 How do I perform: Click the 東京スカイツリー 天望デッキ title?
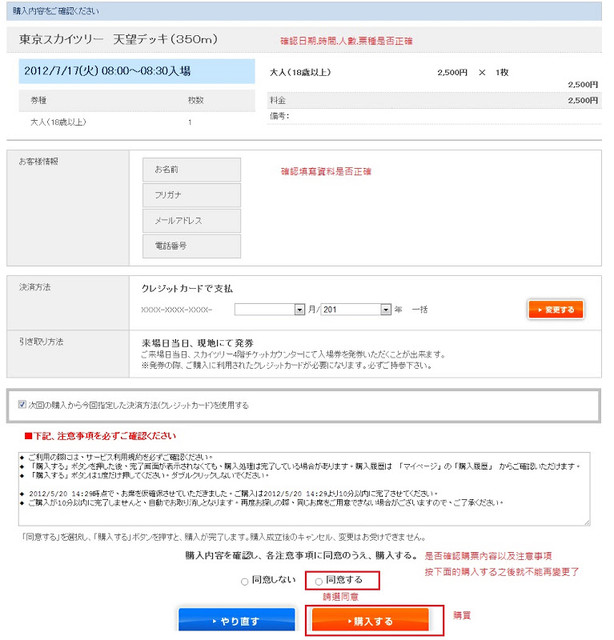118,39
